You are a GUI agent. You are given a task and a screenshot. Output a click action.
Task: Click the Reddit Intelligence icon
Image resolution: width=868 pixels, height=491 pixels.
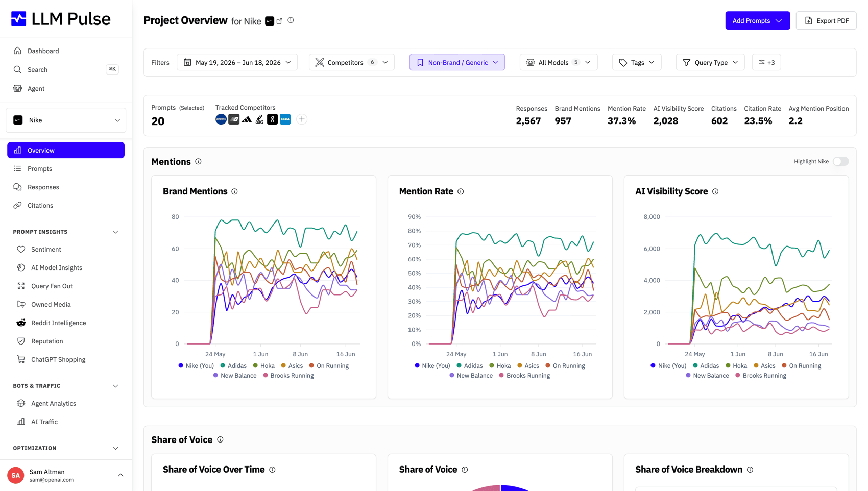click(x=21, y=323)
